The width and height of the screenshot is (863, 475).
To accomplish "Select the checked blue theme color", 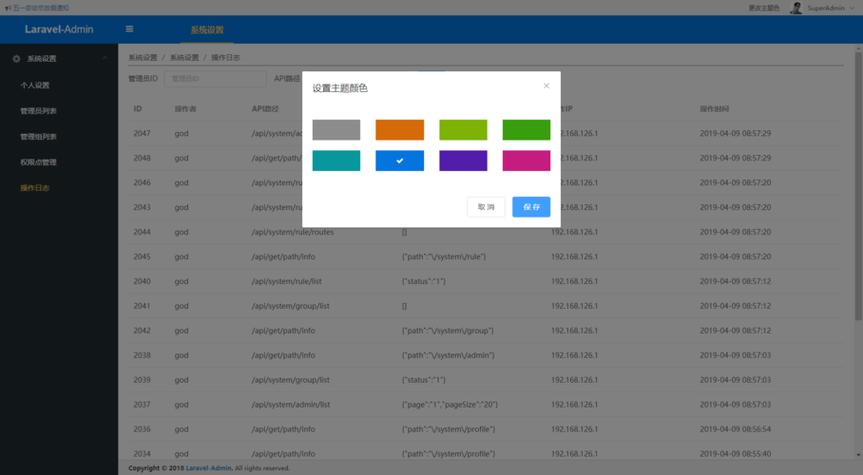I will [x=400, y=161].
